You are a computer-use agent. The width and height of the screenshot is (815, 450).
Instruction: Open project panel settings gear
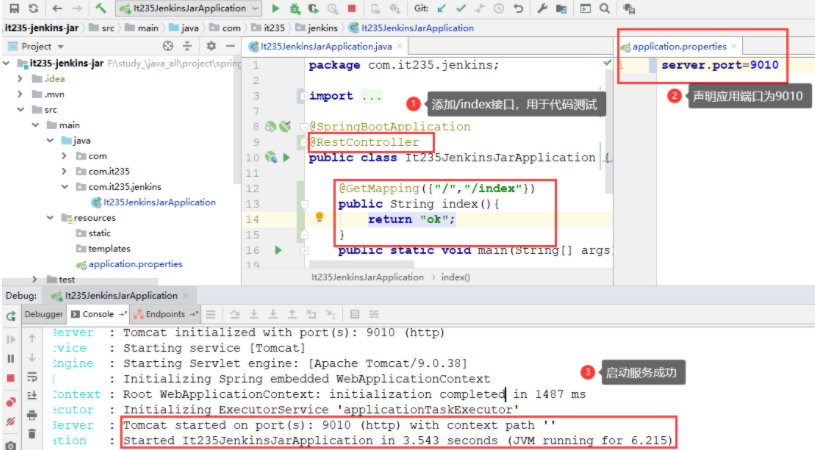211,46
